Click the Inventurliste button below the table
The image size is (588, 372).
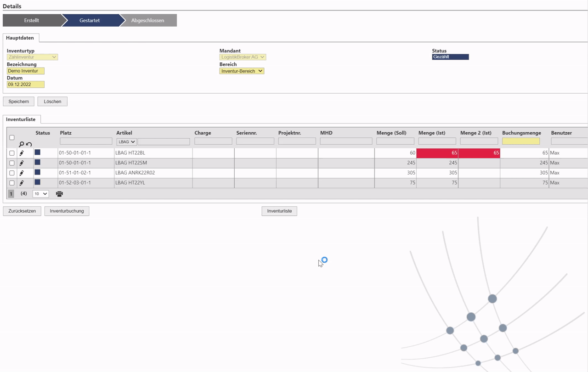tap(279, 211)
